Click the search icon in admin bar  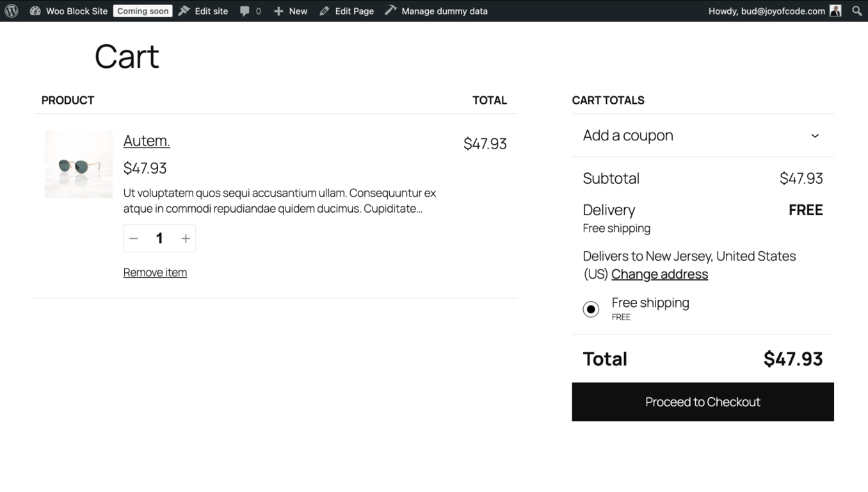click(857, 10)
